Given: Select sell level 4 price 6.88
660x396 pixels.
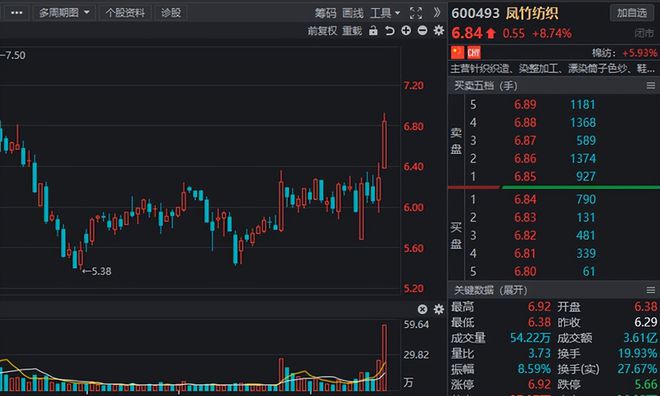Looking at the screenshot, I should (525, 122).
